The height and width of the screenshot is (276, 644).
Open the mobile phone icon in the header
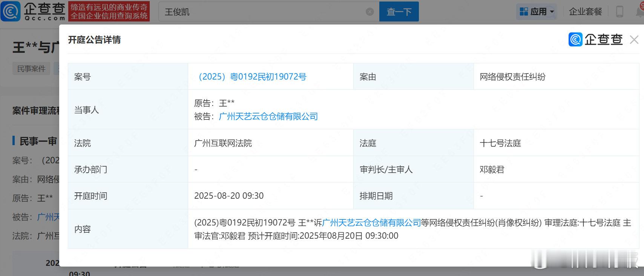619,11
